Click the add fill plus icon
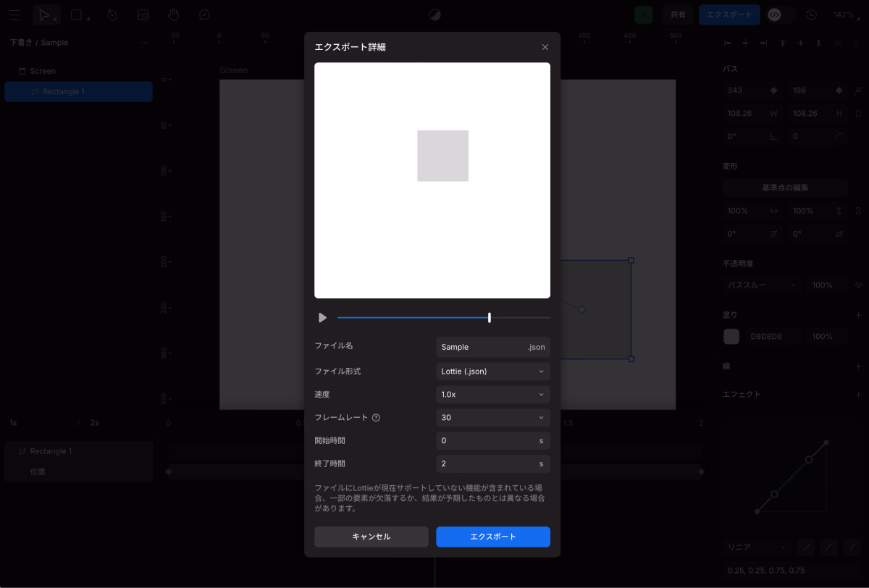The height and width of the screenshot is (588, 869). (x=858, y=315)
